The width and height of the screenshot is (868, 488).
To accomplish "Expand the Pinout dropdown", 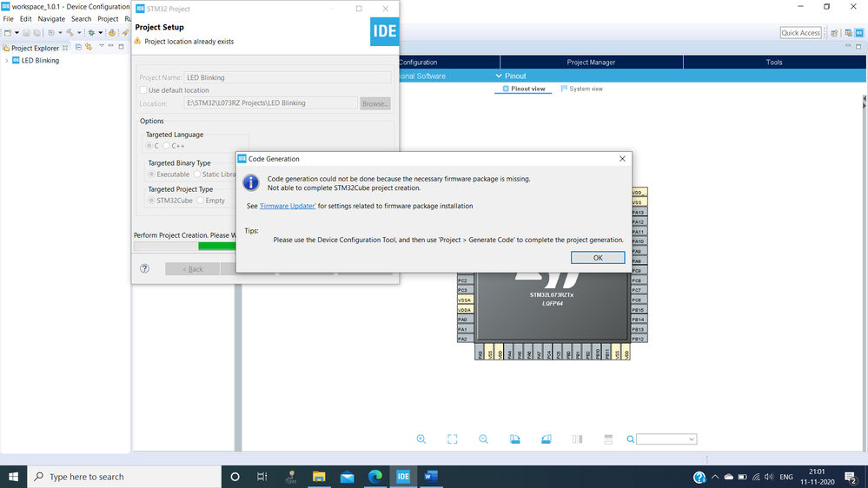I will point(510,76).
